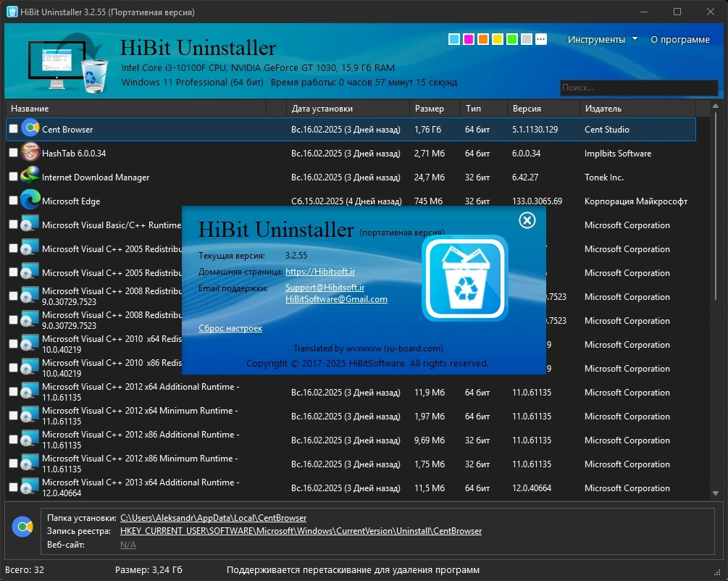Tick the Visual C++ 2013 x64 Additional Runtime checkbox
This screenshot has height=581, width=728.
coord(14,488)
